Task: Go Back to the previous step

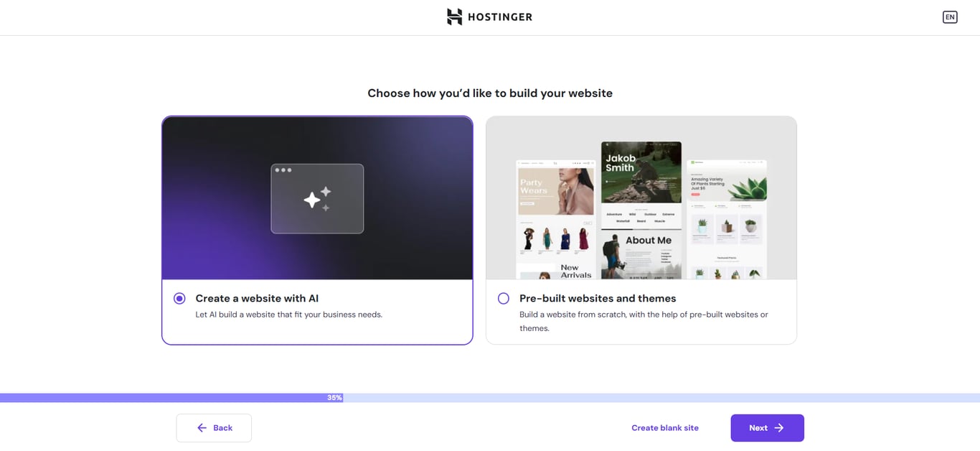Action: click(214, 427)
